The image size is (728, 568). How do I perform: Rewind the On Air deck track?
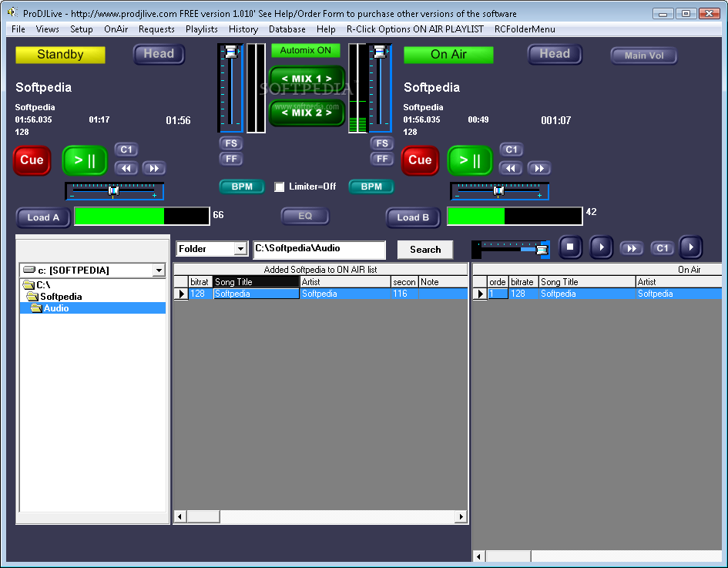click(x=511, y=168)
